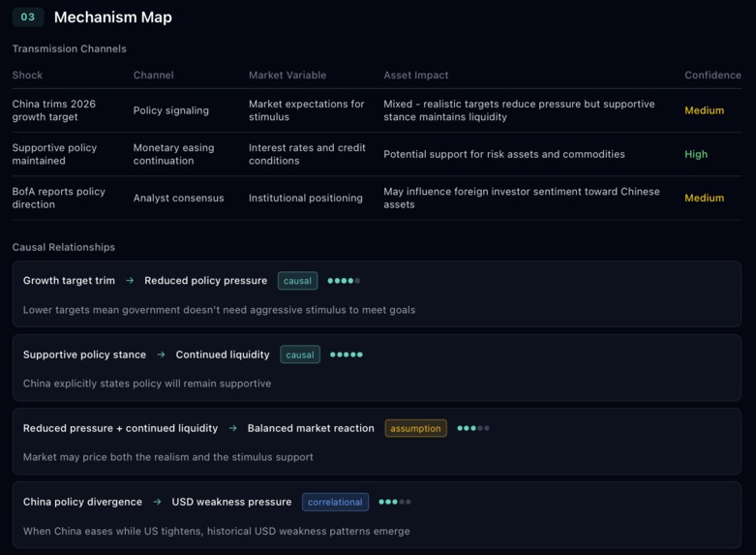756x555 pixels.
Task: Click 'Lower targets mean government' description
Action: [x=219, y=310]
